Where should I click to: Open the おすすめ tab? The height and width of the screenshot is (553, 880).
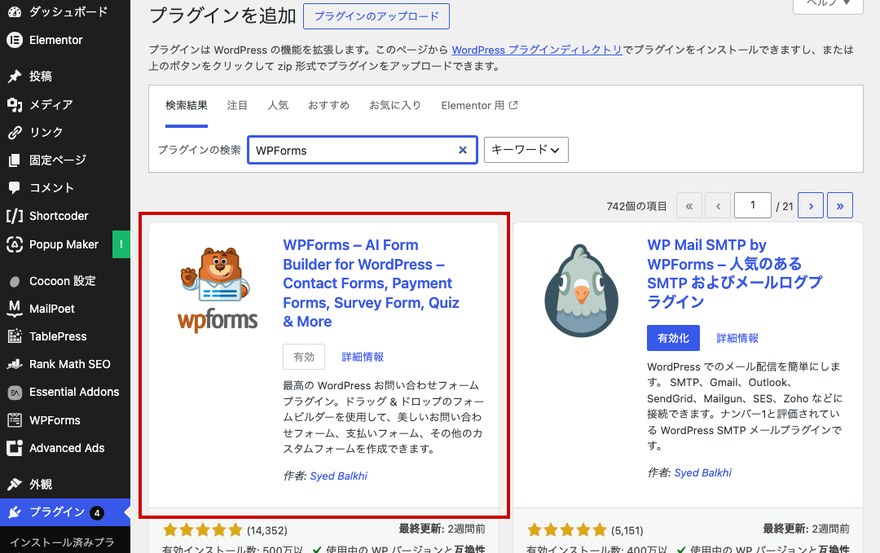[328, 105]
